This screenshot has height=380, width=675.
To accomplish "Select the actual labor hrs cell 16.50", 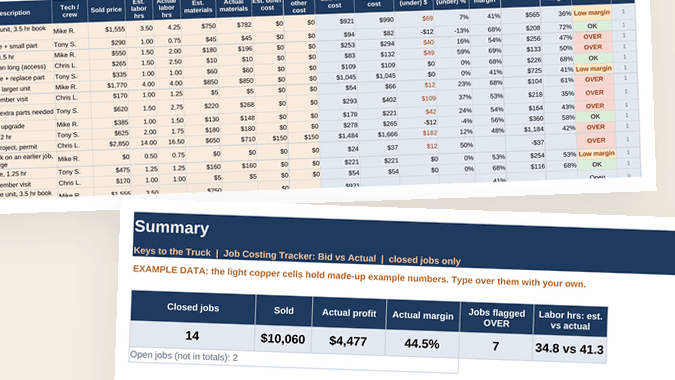I will [176, 142].
